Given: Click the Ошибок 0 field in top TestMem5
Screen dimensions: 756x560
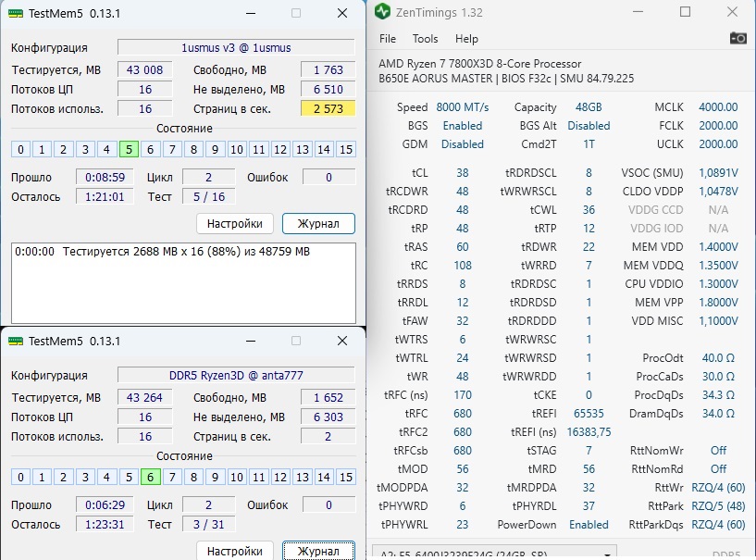Looking at the screenshot, I should (328, 178).
